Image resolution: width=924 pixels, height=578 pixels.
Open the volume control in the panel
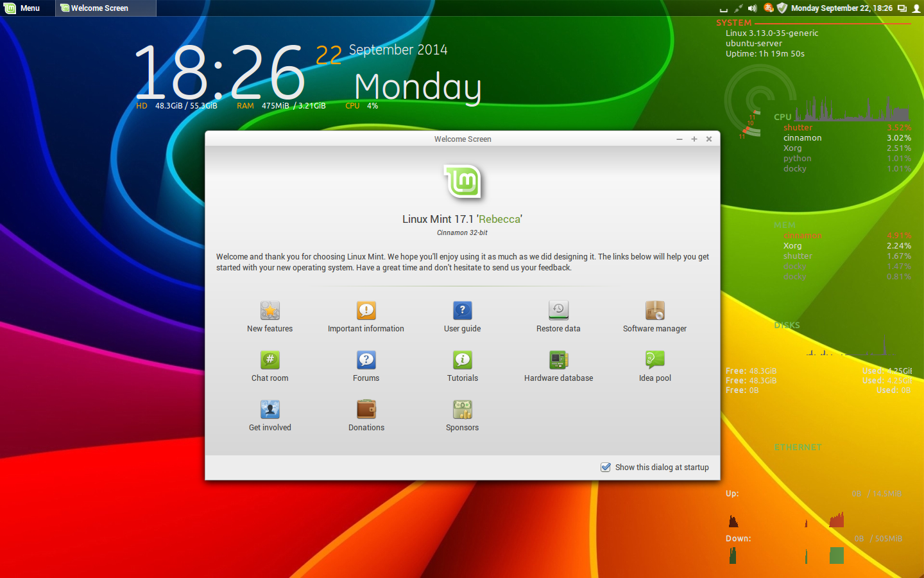pyautogui.click(x=752, y=8)
